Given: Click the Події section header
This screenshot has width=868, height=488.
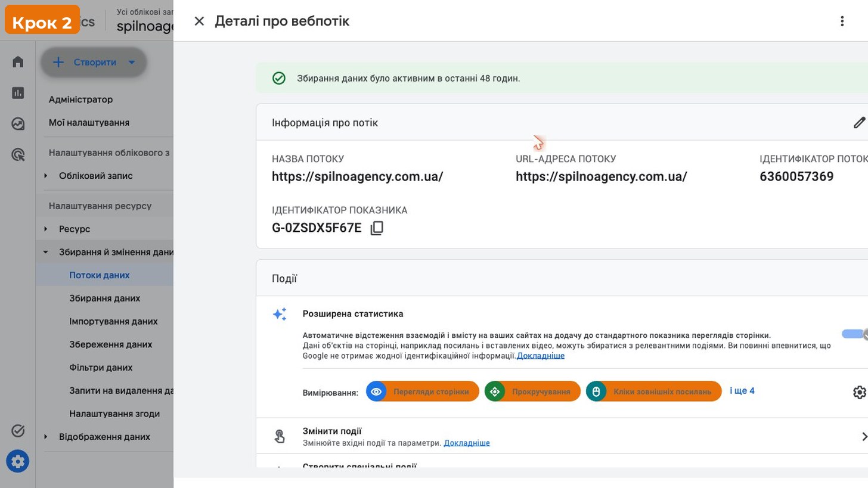Looking at the screenshot, I should 284,279.
